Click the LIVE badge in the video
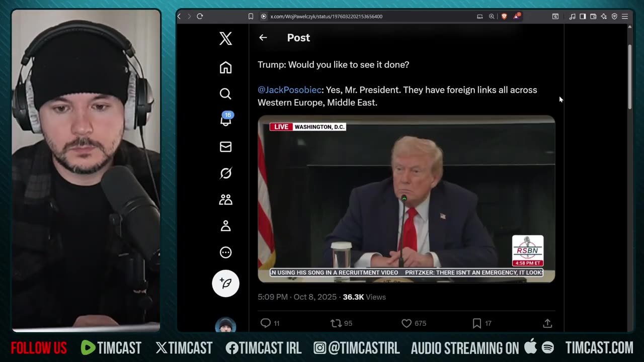This screenshot has height=362, width=644. coord(281,127)
